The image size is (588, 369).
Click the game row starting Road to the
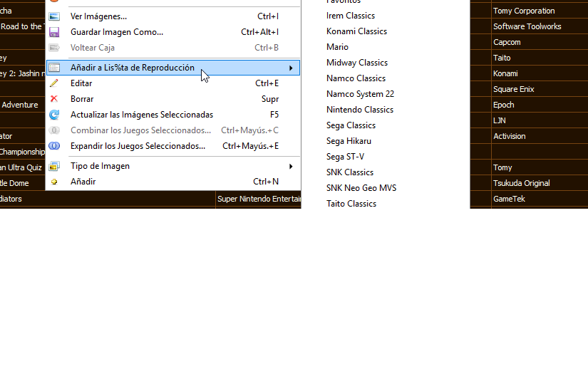pos(23,26)
